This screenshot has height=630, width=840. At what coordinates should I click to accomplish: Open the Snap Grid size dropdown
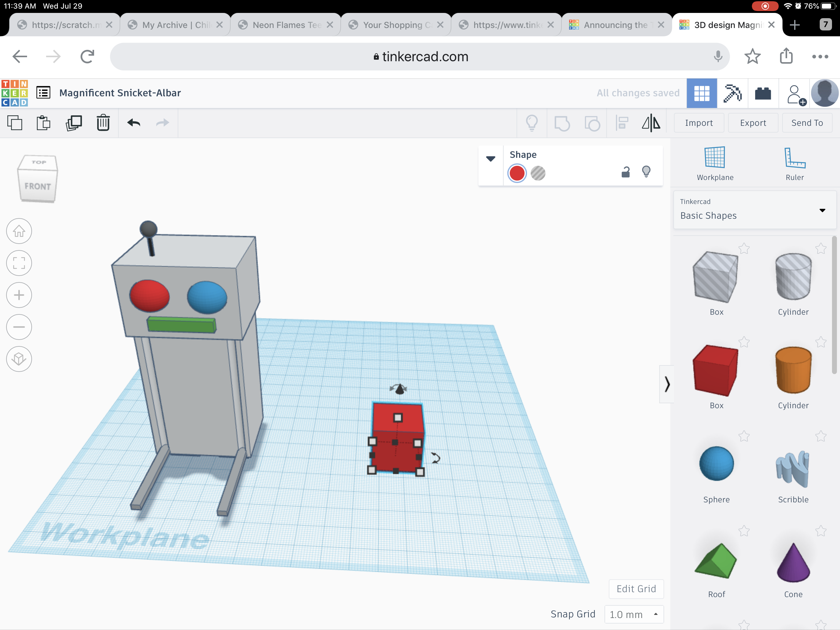click(634, 614)
